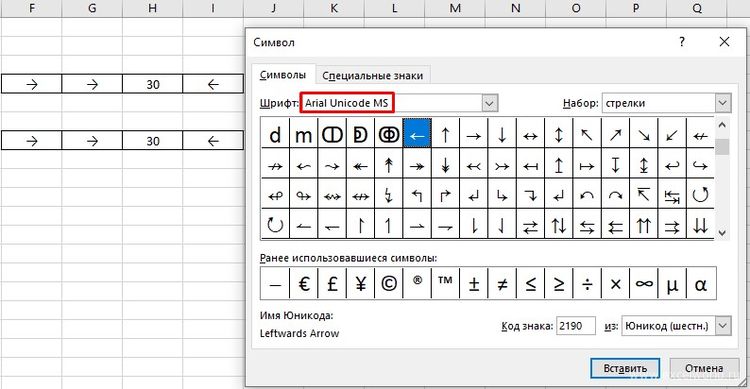Open the dialog help question mark
750x389 pixels.
tap(682, 42)
